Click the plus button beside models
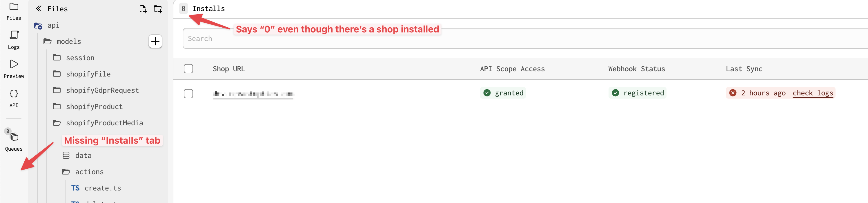The image size is (868, 203). coord(155,42)
